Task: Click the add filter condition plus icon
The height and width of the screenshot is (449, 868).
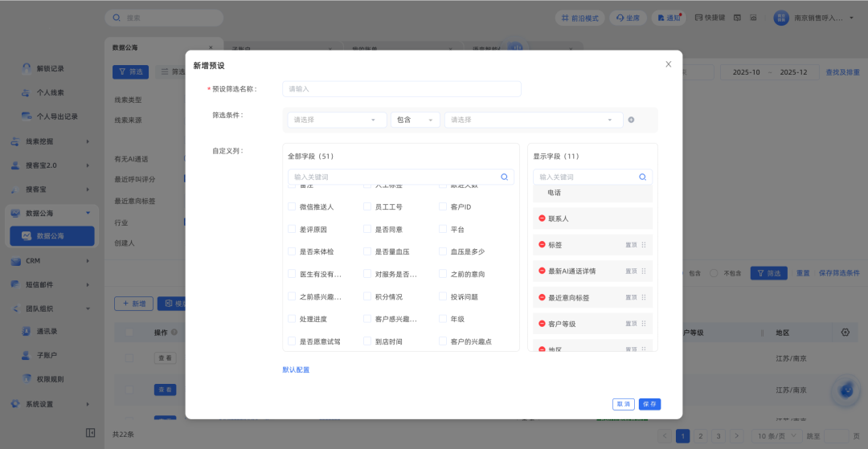Action: (x=631, y=120)
